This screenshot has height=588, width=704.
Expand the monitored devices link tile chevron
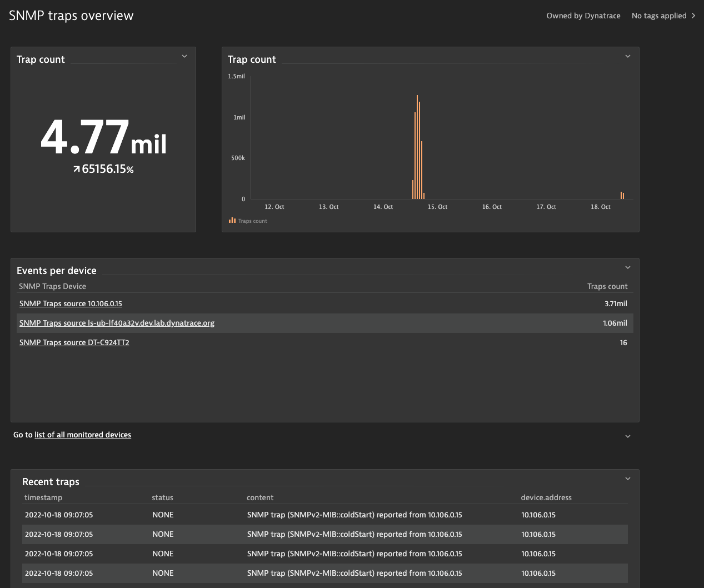(628, 436)
